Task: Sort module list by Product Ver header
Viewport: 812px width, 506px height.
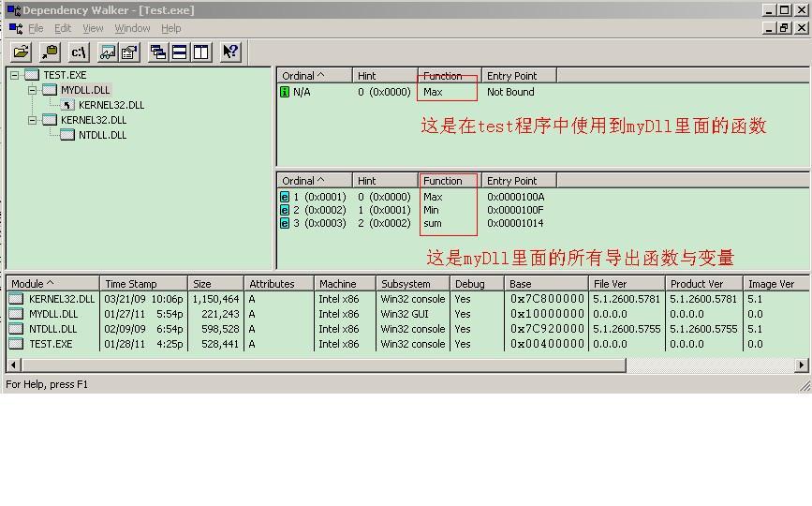Action: [703, 284]
